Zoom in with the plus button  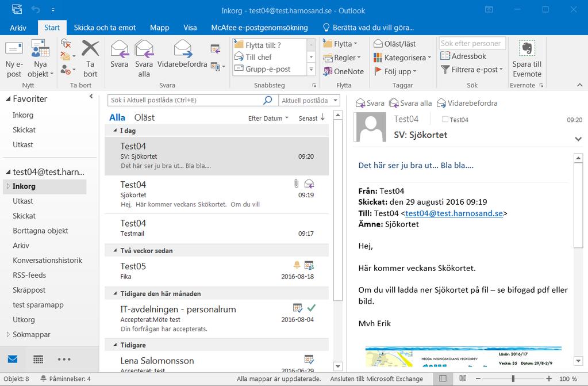tap(549, 379)
